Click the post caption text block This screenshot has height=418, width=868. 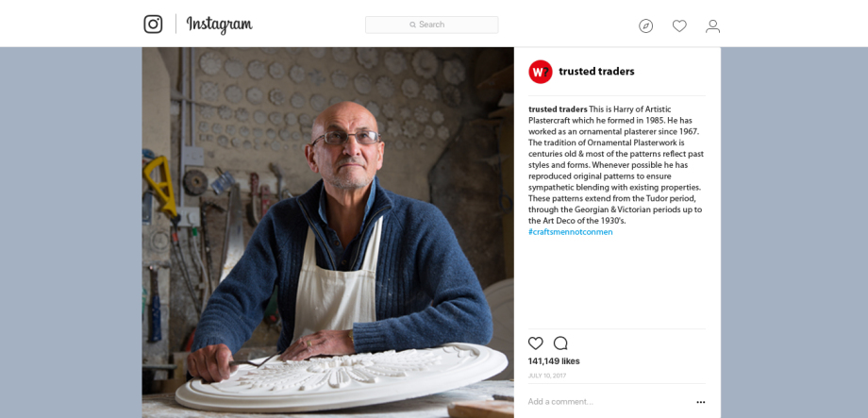[x=616, y=171]
